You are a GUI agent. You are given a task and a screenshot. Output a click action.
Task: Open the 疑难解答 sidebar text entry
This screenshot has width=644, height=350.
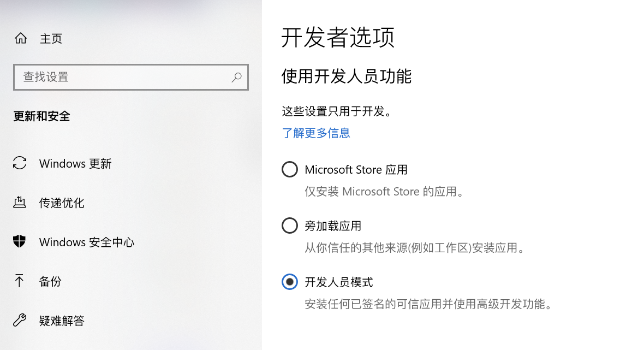[62, 321]
